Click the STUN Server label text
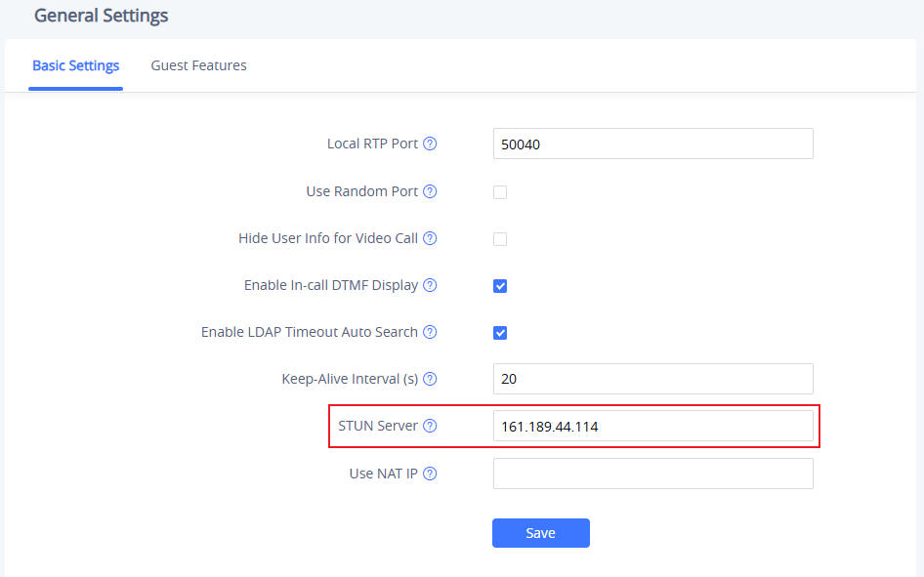 click(378, 426)
